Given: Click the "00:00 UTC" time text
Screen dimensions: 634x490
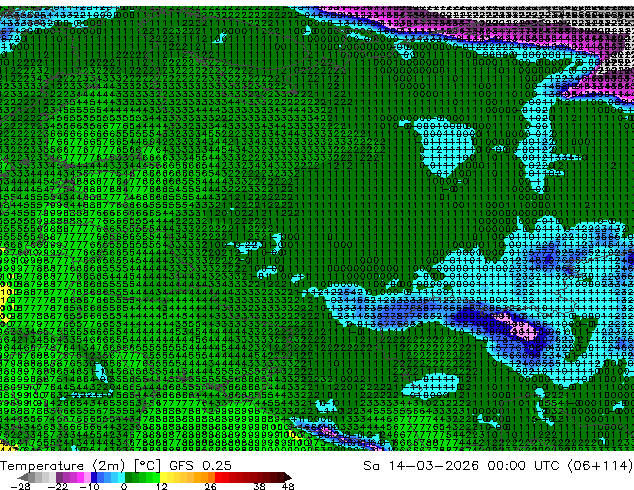Looking at the screenshot, I should pyautogui.click(x=526, y=466).
